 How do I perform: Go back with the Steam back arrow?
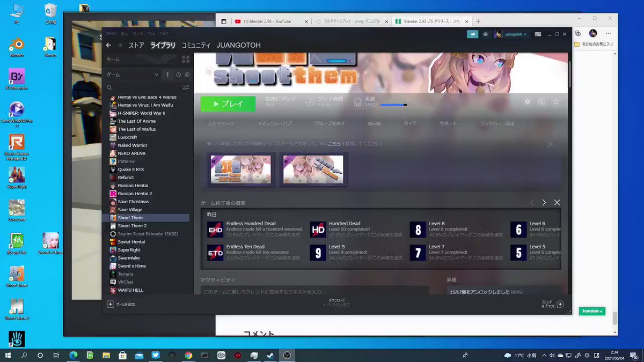click(108, 46)
